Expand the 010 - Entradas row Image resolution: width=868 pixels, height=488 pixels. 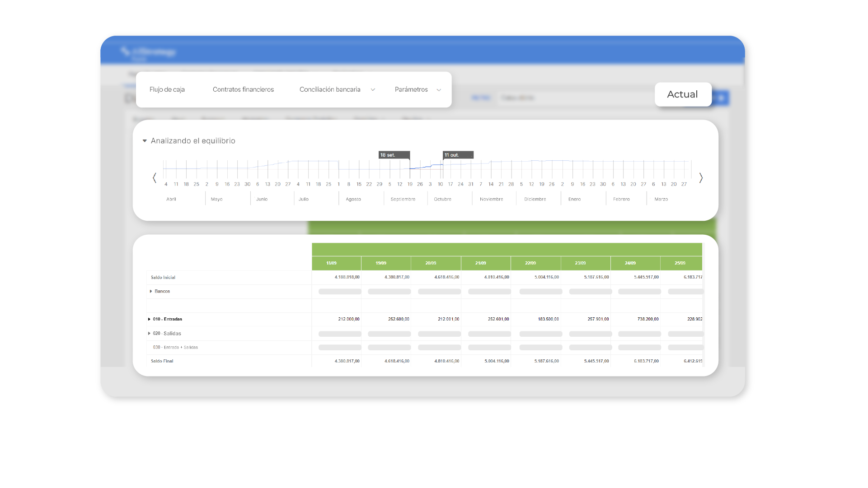[149, 319]
